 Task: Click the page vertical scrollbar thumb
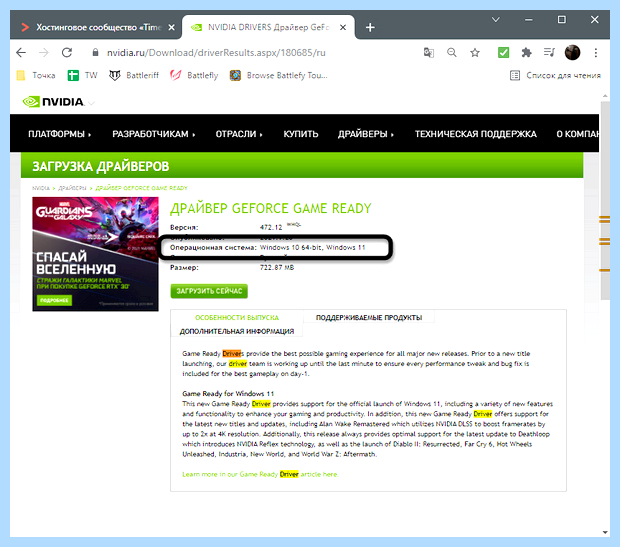605,201
